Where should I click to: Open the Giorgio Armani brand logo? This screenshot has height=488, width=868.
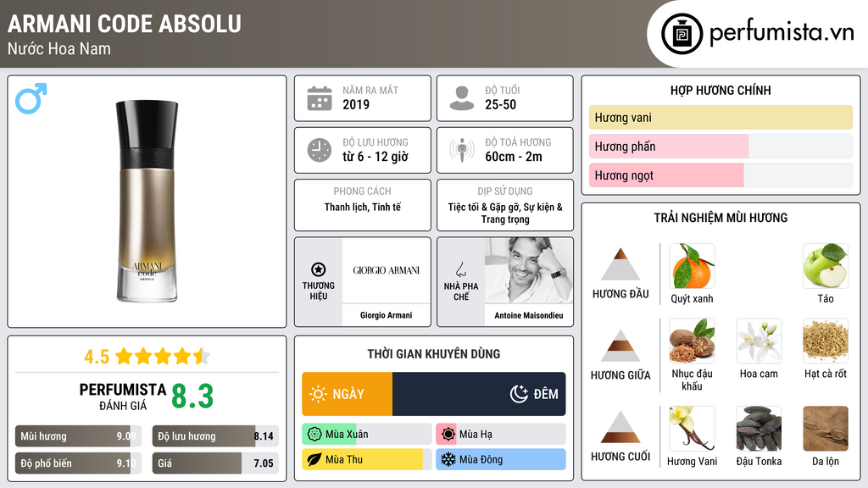pyautogui.click(x=386, y=270)
